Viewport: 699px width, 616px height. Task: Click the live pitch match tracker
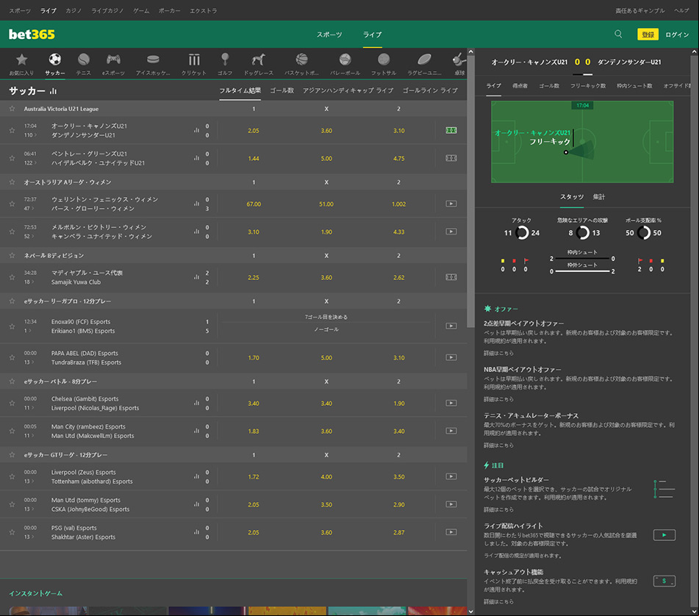(x=582, y=142)
